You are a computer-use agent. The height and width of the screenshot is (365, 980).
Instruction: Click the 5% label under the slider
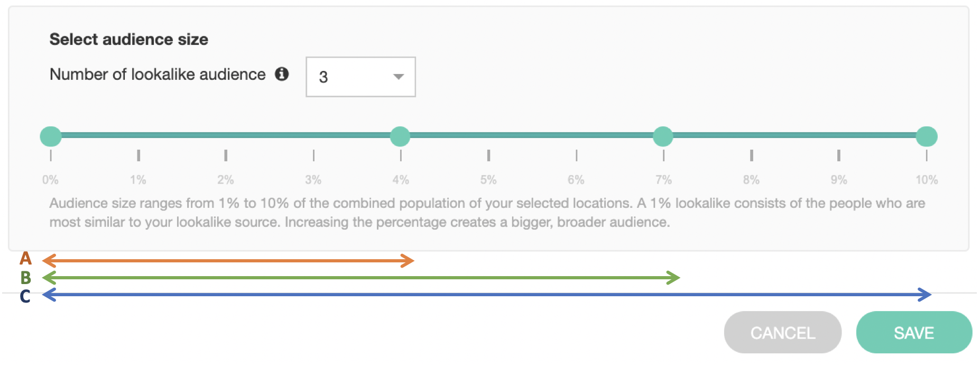[x=488, y=180]
